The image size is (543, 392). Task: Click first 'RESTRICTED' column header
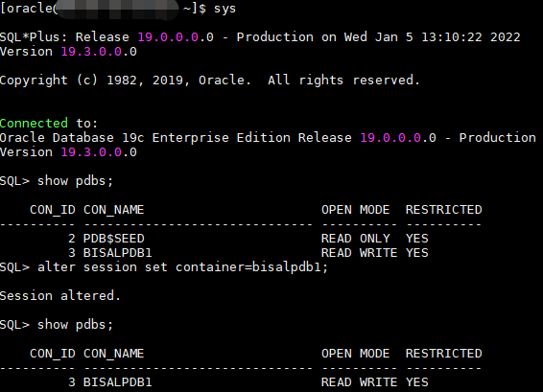pos(443,210)
